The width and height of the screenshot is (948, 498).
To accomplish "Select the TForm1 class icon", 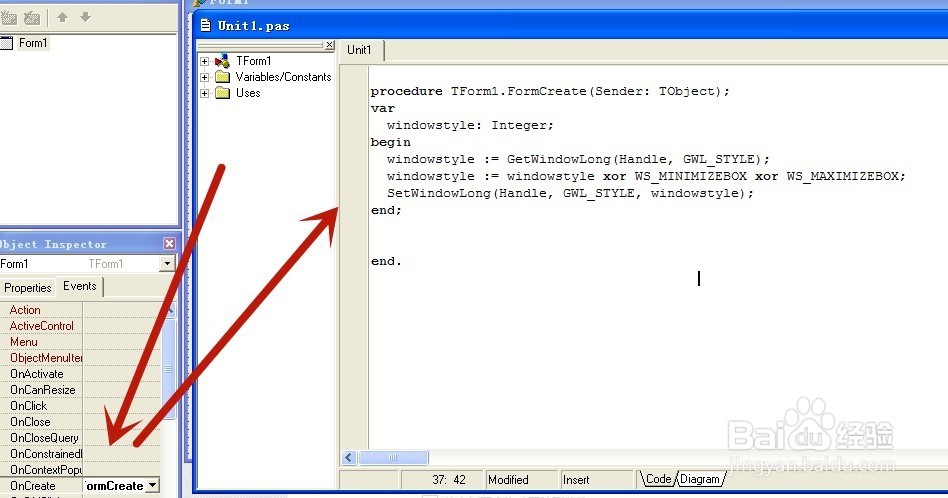I will point(222,60).
